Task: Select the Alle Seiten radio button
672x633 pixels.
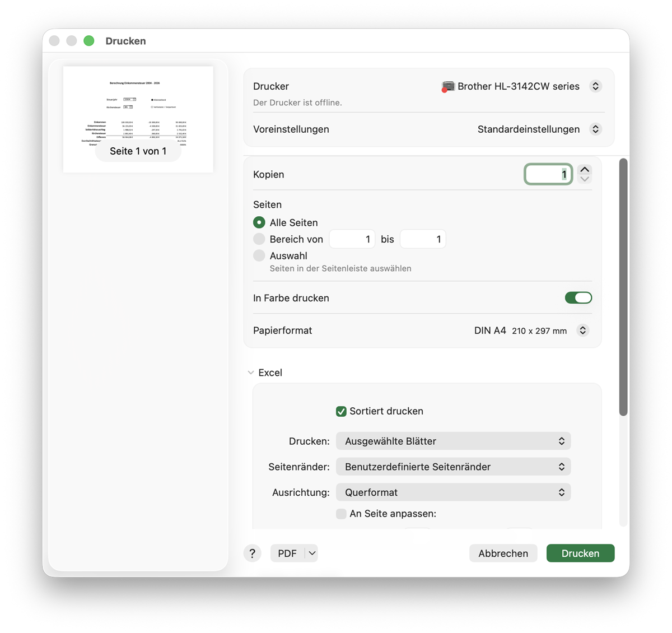Action: coord(259,222)
